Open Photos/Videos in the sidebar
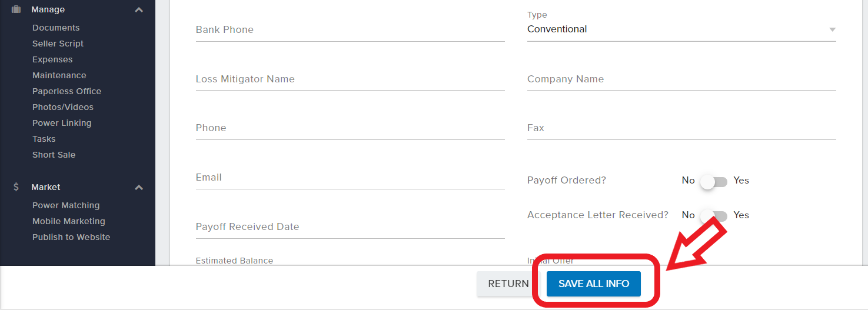 (63, 107)
